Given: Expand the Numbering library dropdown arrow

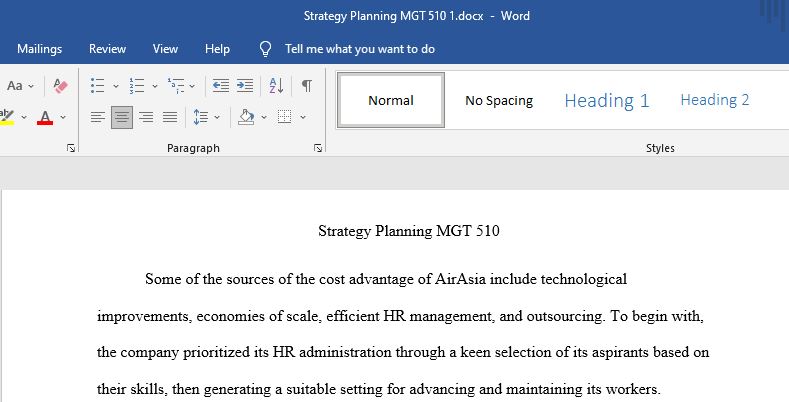Looking at the screenshot, I should coord(155,86).
